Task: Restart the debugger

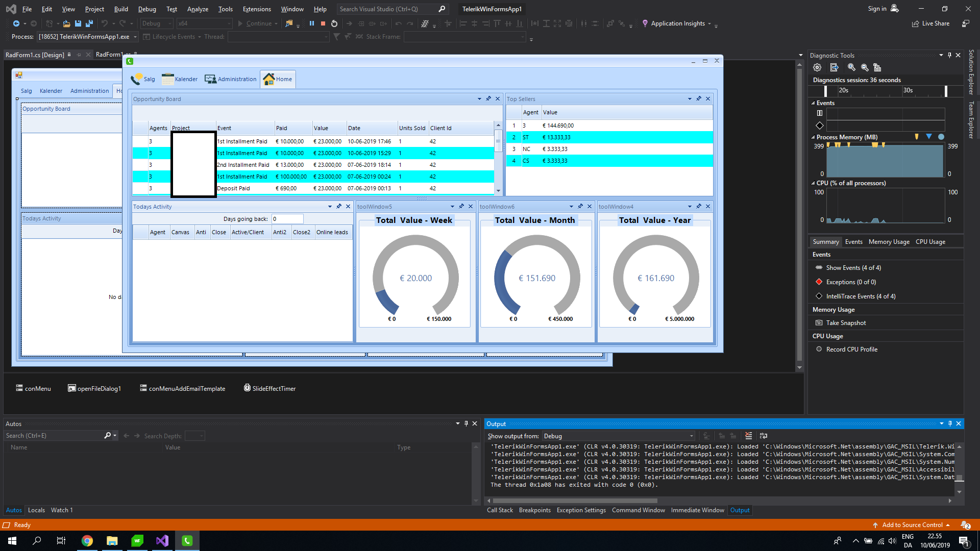Action: click(x=334, y=23)
